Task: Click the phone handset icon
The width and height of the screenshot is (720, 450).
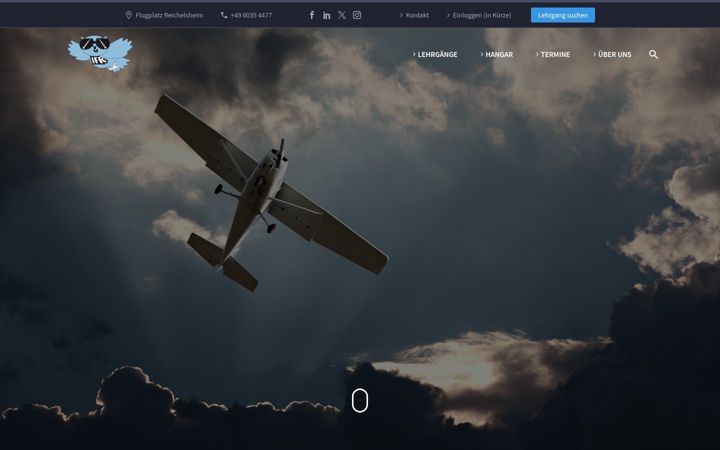Action: pyautogui.click(x=224, y=15)
